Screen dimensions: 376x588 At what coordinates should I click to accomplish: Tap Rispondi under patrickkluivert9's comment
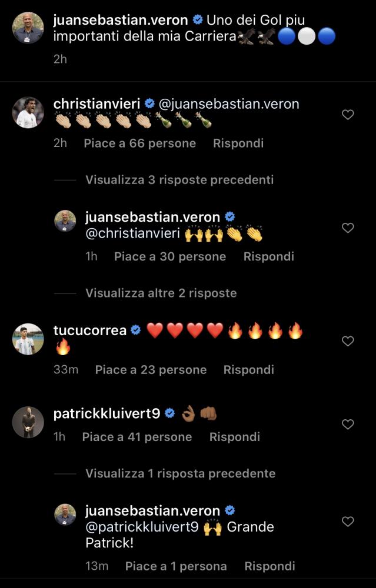tap(235, 437)
